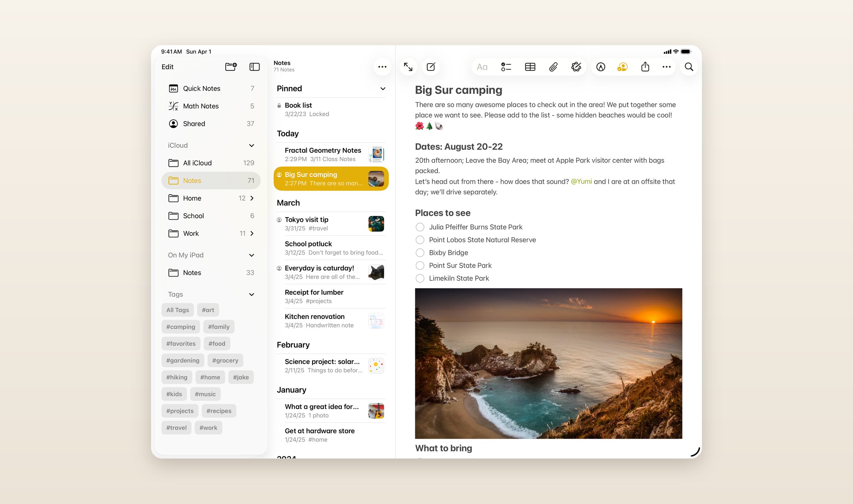
Task: Add an attachment with the paperclip icon
Action: [553, 67]
